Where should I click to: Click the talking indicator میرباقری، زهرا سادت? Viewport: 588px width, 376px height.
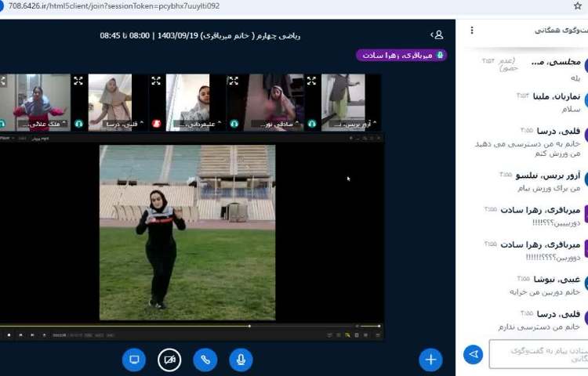(401, 56)
